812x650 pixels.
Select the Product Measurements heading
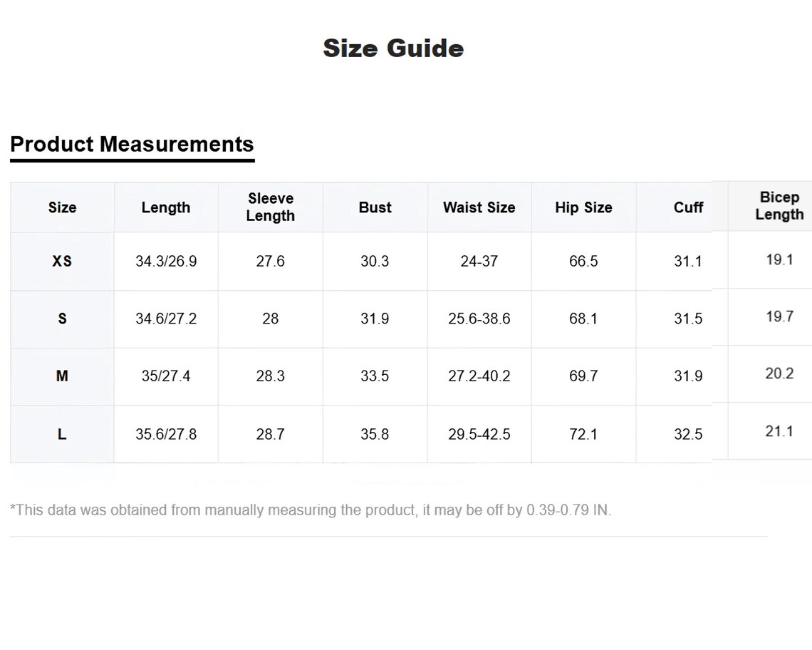(x=132, y=144)
